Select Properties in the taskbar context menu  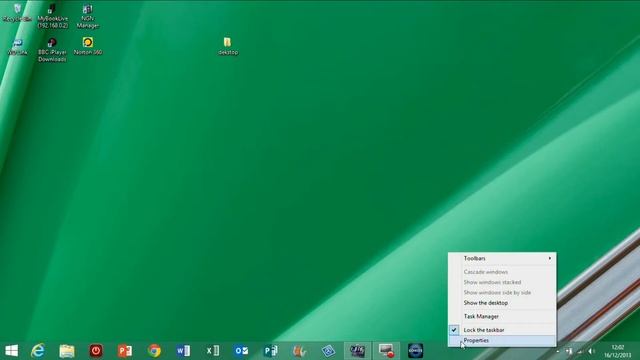pyautogui.click(x=502, y=340)
